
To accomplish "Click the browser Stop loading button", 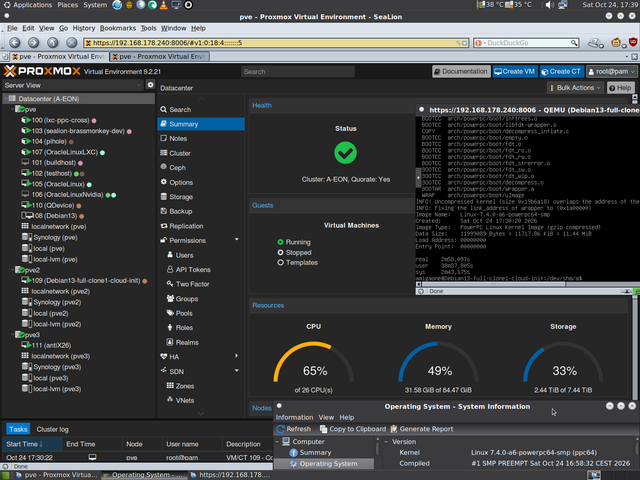I will (x=71, y=42).
